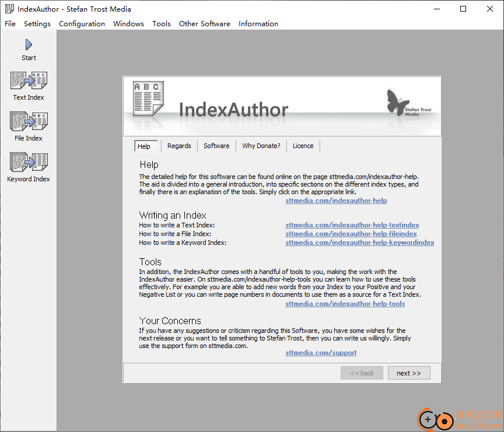Image resolution: width=504 pixels, height=432 pixels.
Task: Open the File menu
Action: [10, 24]
